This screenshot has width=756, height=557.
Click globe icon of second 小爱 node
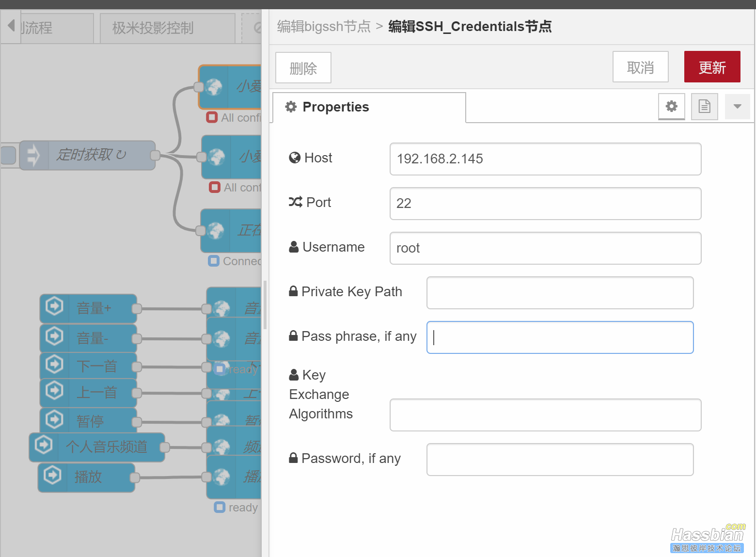[x=217, y=157]
